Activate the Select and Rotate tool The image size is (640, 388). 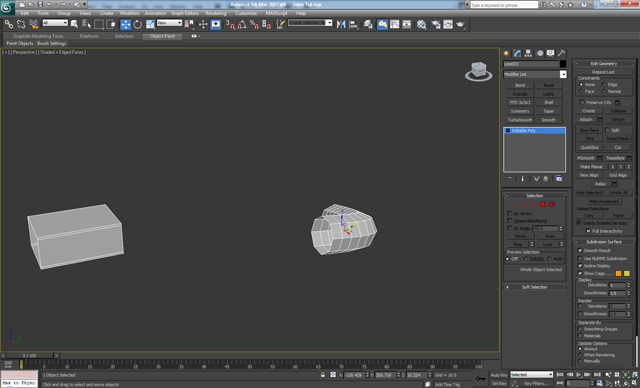138,24
